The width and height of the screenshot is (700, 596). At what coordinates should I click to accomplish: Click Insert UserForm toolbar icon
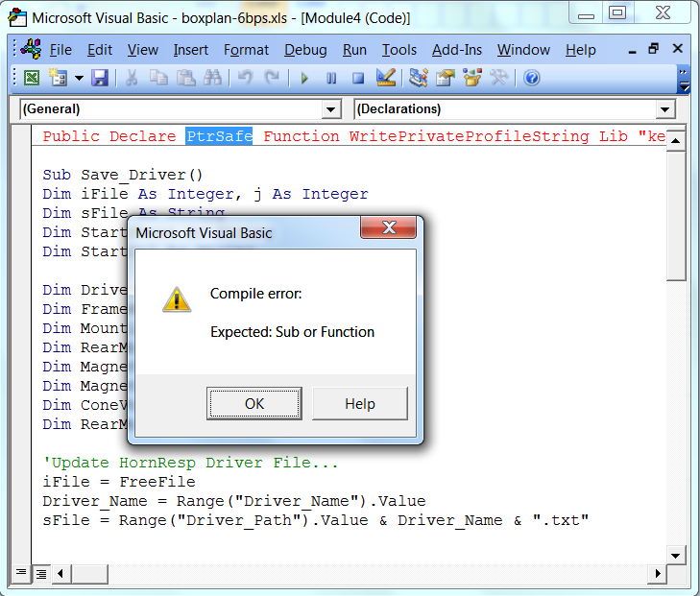coord(58,78)
